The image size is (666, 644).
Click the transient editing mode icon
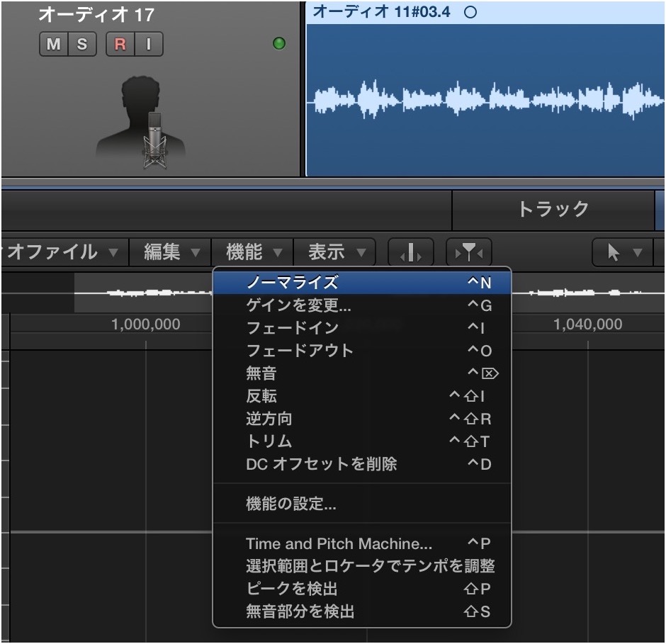[x=411, y=252]
